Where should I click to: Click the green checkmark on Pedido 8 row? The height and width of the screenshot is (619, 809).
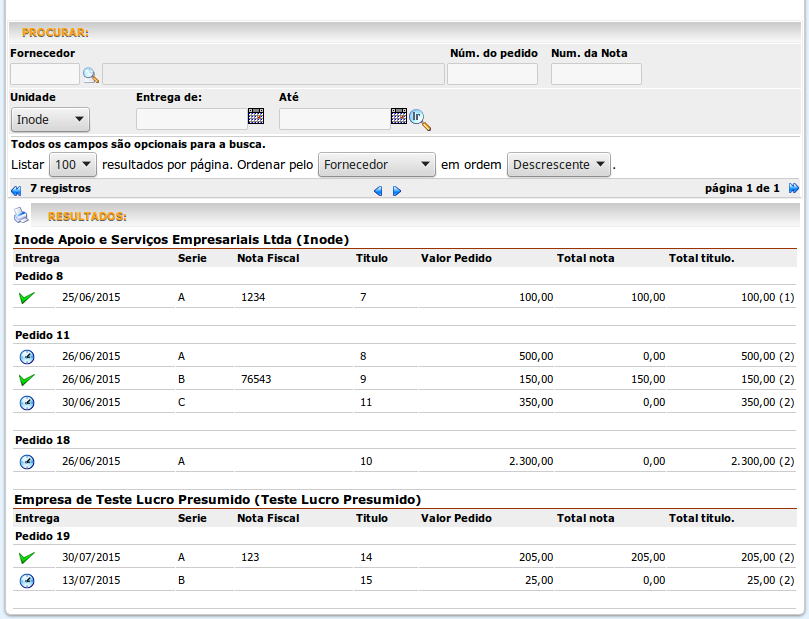(x=27, y=297)
